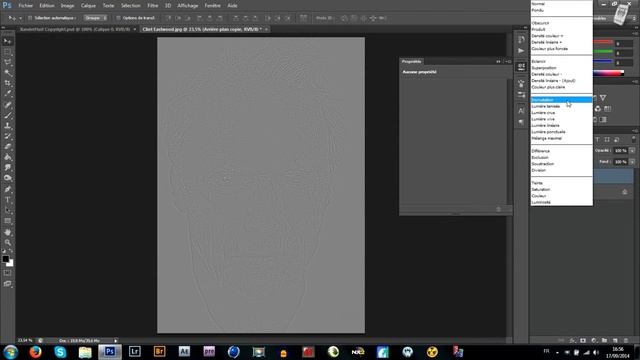Select the Paint Bucket tool
This screenshot has height=360, width=640.
(x=7, y=157)
